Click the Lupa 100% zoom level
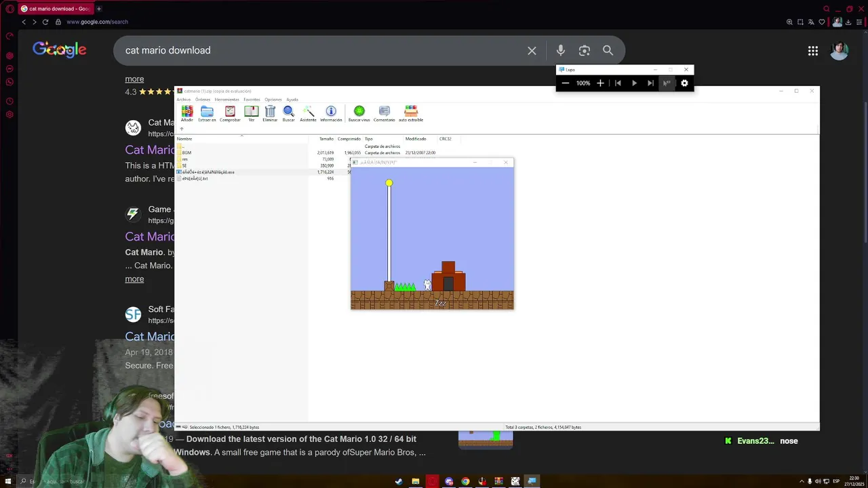868x488 pixels. (x=583, y=83)
